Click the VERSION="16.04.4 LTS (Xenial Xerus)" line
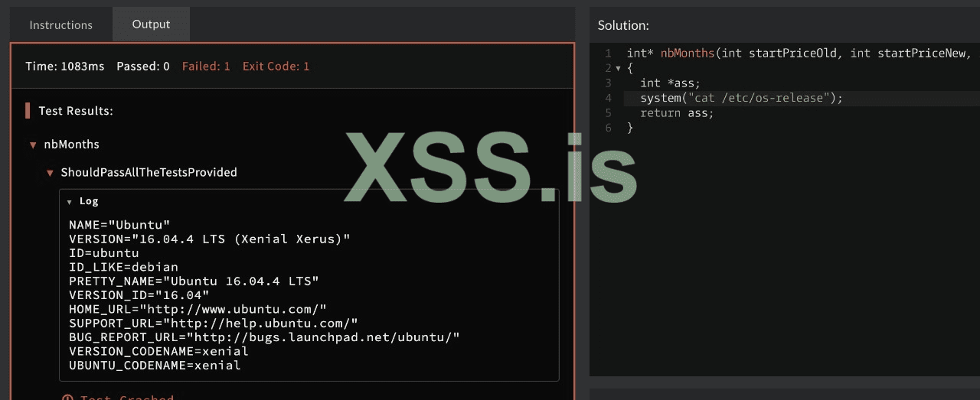The image size is (980, 400). tap(210, 239)
